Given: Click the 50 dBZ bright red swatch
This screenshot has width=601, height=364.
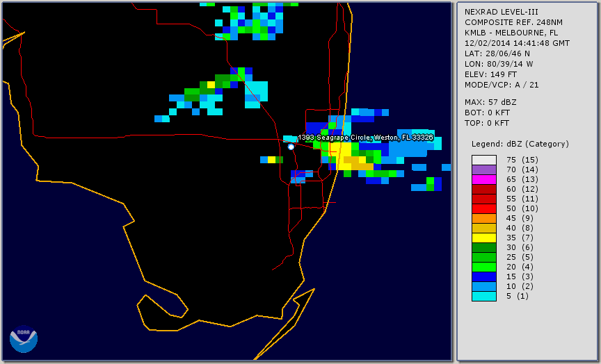Looking at the screenshot, I should pyautogui.click(x=484, y=208).
